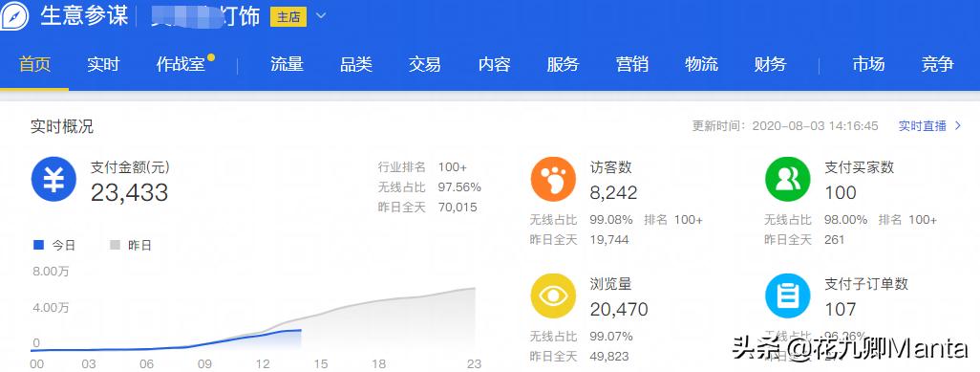Image resolution: width=980 pixels, height=372 pixels.
Task: Click the 99.07% page view wireless share
Action: 611,337
